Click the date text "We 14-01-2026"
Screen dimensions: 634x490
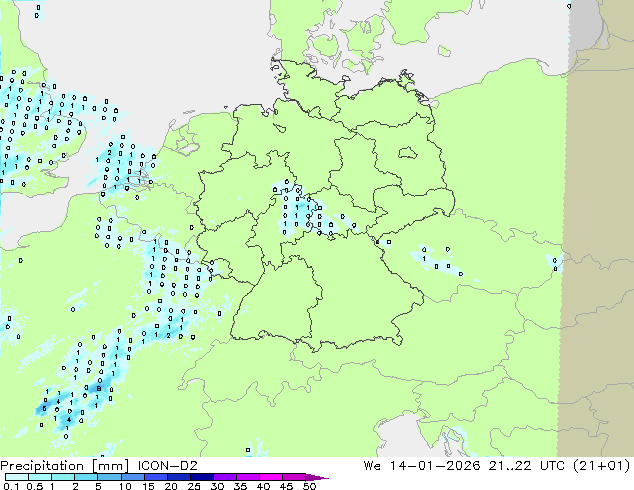pyautogui.click(x=422, y=466)
